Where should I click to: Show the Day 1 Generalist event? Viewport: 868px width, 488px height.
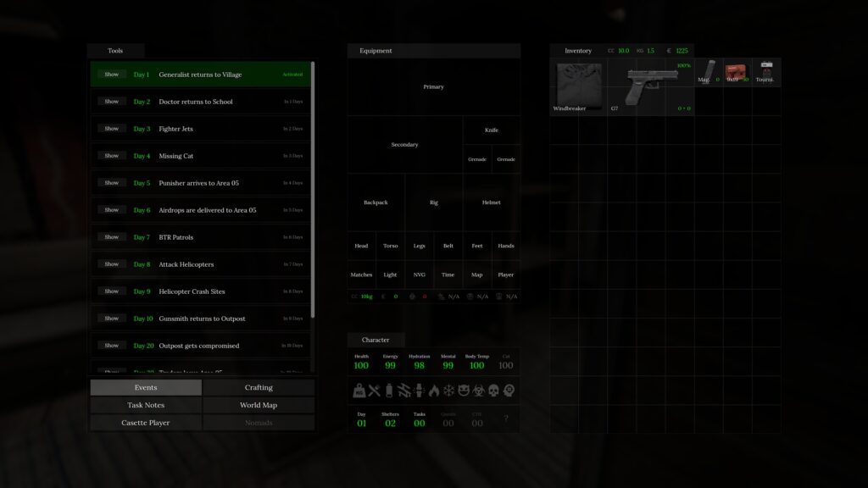(x=111, y=75)
